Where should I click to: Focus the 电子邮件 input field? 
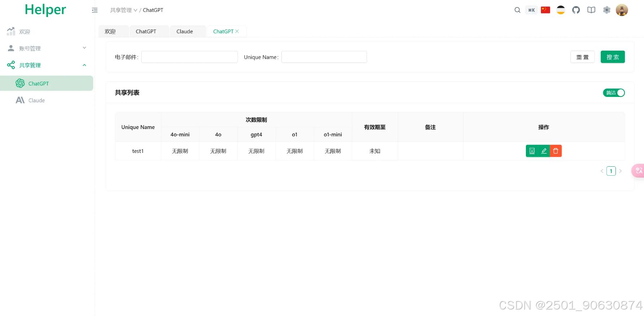click(189, 57)
